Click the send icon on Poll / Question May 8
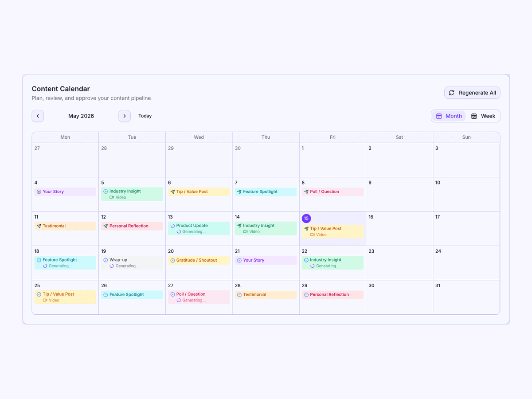 coord(306,192)
